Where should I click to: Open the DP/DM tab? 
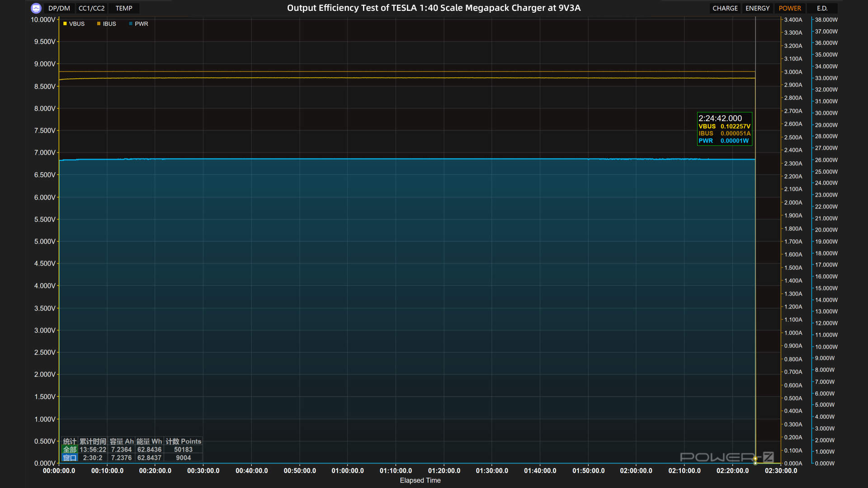click(x=59, y=8)
